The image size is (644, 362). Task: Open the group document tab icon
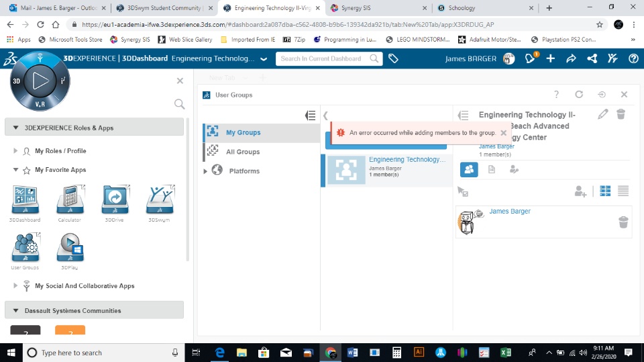pyautogui.click(x=492, y=169)
